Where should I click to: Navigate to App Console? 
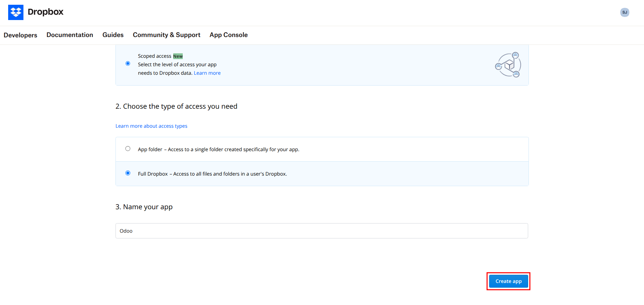229,35
